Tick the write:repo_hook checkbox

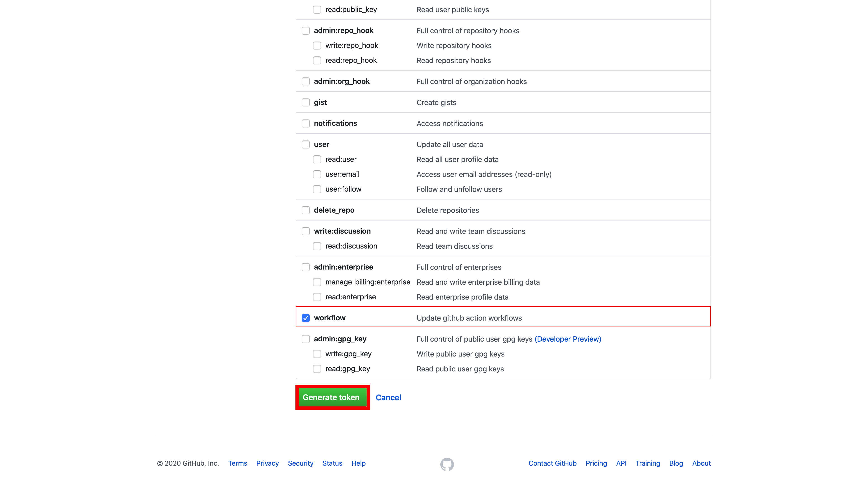pyautogui.click(x=317, y=45)
